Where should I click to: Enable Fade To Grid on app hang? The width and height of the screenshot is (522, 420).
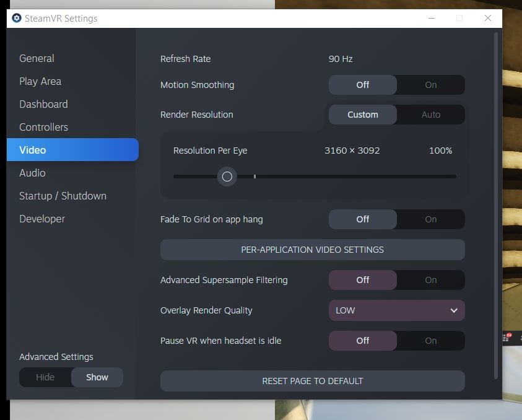(x=431, y=219)
